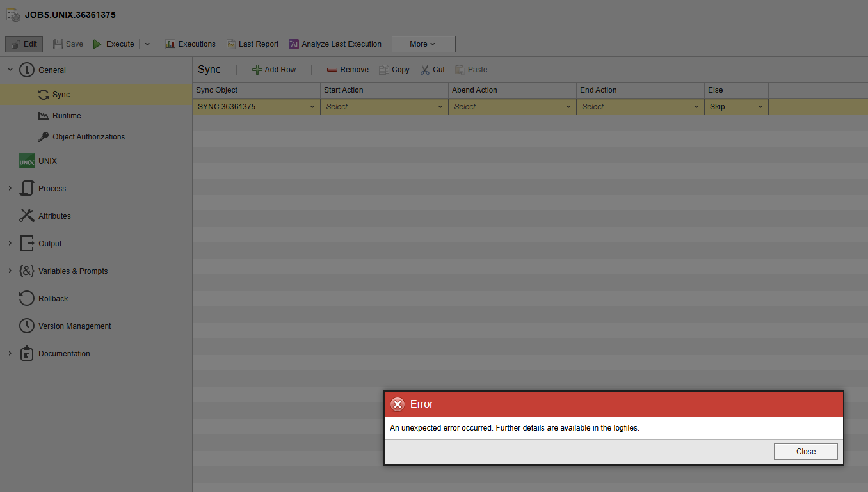Open the Rollback page label
868x492 pixels.
(x=53, y=299)
